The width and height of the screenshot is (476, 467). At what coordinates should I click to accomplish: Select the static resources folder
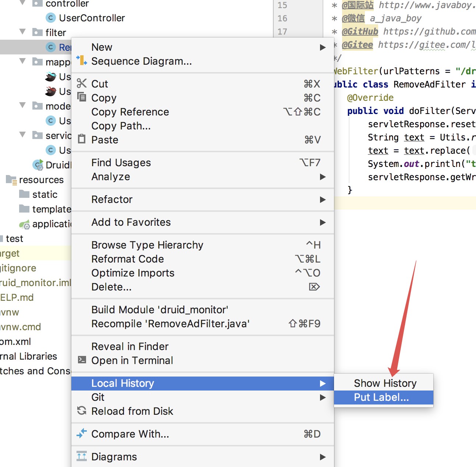[45, 194]
